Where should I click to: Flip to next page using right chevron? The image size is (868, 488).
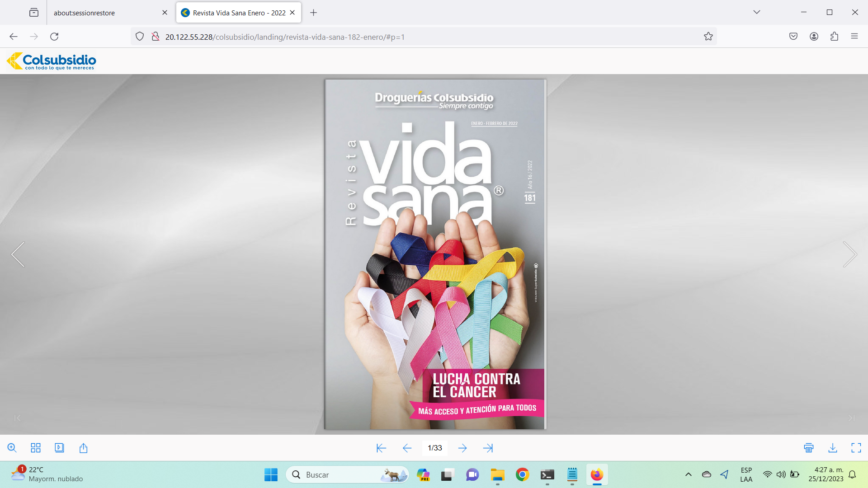[x=849, y=254]
